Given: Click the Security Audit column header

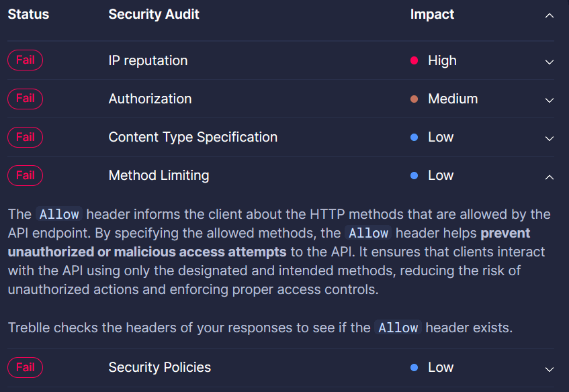Looking at the screenshot, I should [154, 14].
